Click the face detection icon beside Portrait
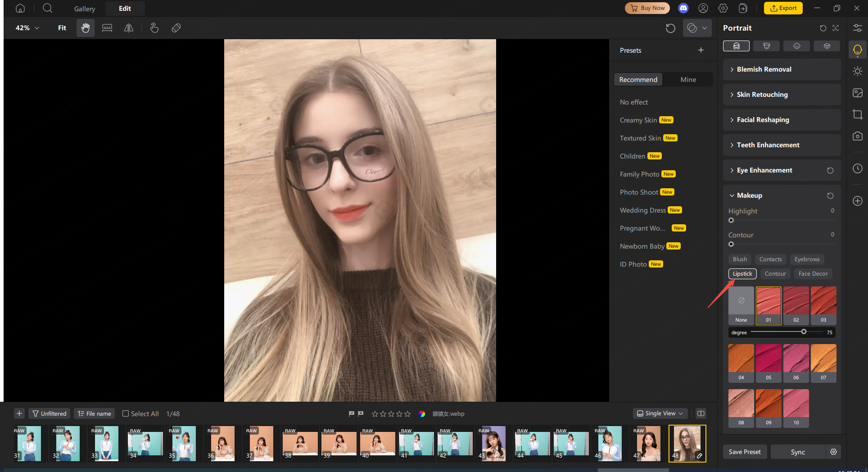The width and height of the screenshot is (868, 472). coord(836,28)
